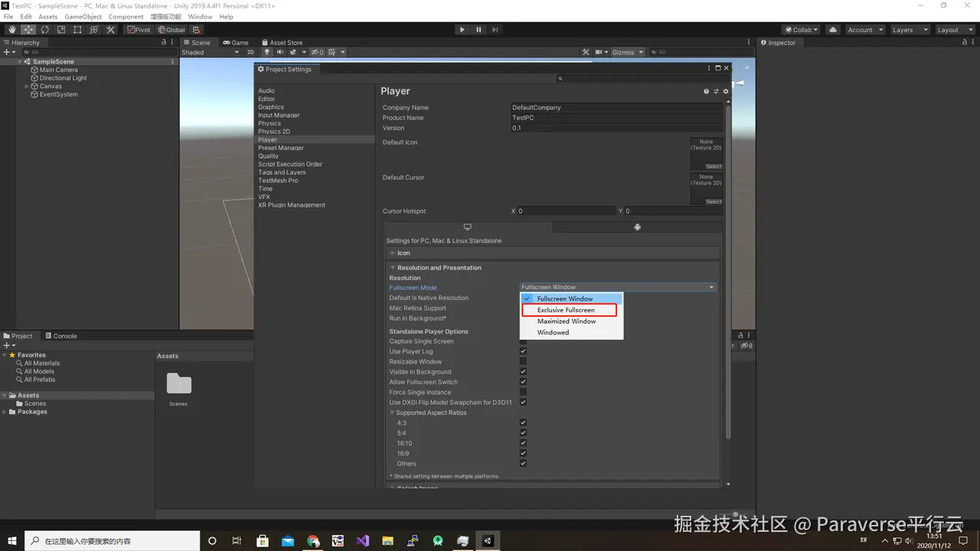Open custom editor tools wrench icon
Image resolution: width=980 pixels, height=551 pixels.
[x=110, y=30]
